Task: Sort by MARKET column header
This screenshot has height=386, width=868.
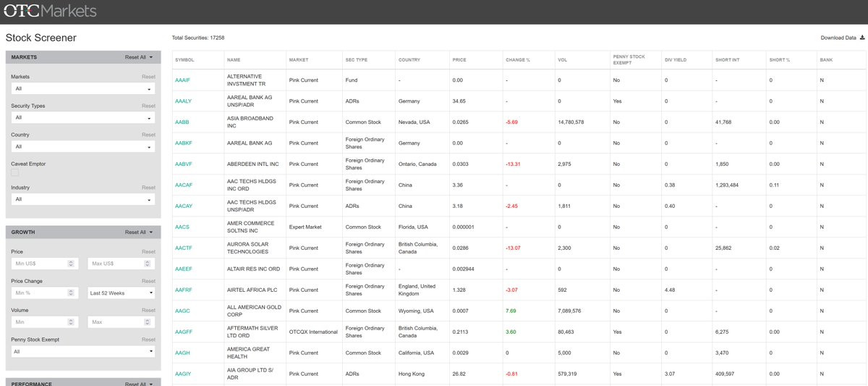Action: [x=299, y=60]
